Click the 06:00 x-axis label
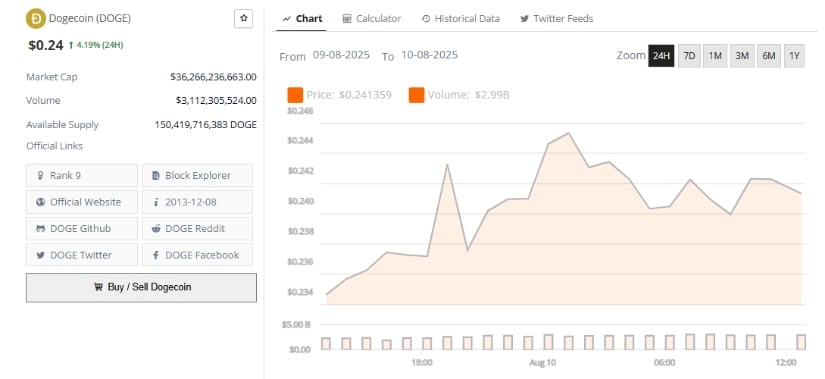 (665, 363)
